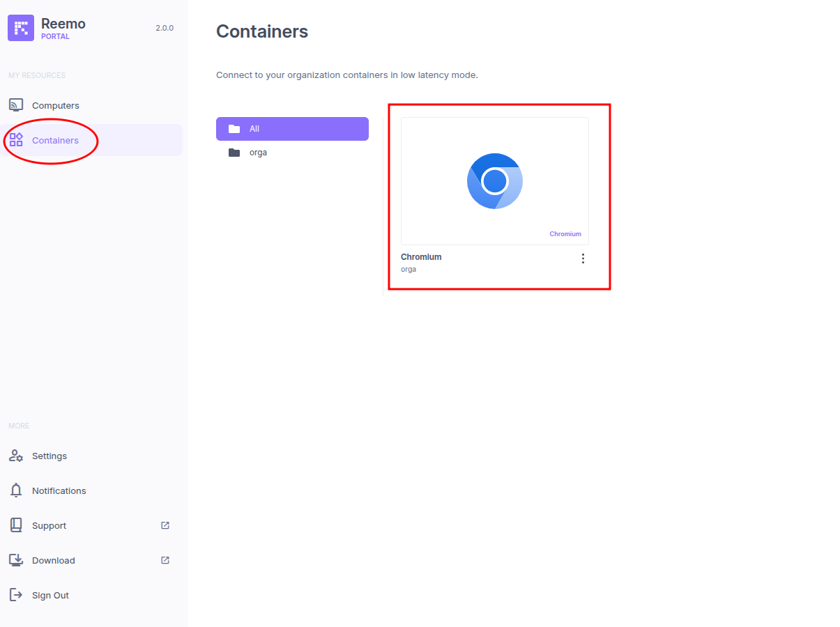Click the Sign Out arrow icon
The width and height of the screenshot is (840, 627).
[x=16, y=595]
